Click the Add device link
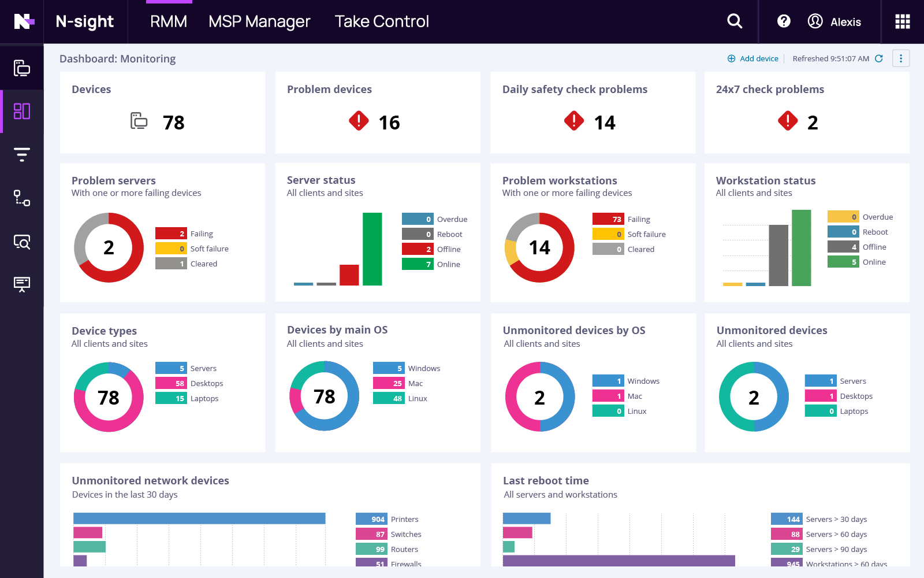924x578 pixels. click(758, 58)
